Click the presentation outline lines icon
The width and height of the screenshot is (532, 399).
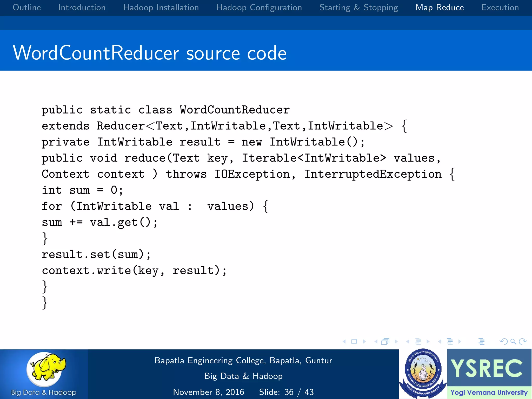tap(481, 342)
